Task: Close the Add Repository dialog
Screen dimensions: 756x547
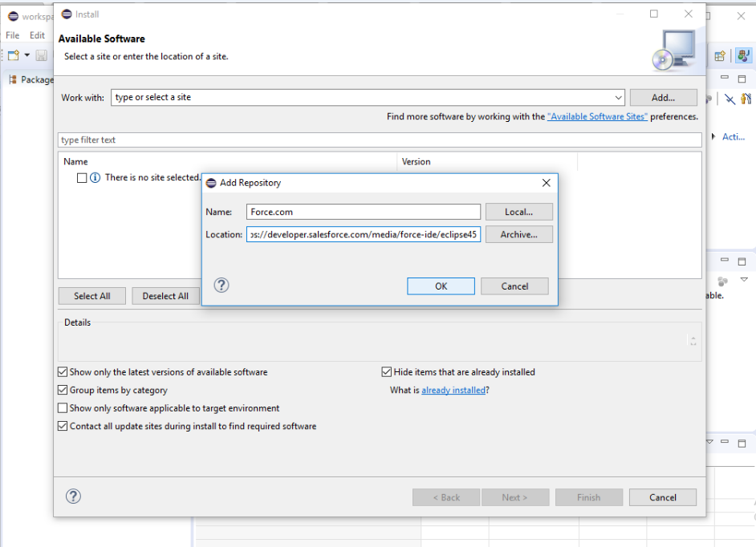Action: [x=547, y=183]
